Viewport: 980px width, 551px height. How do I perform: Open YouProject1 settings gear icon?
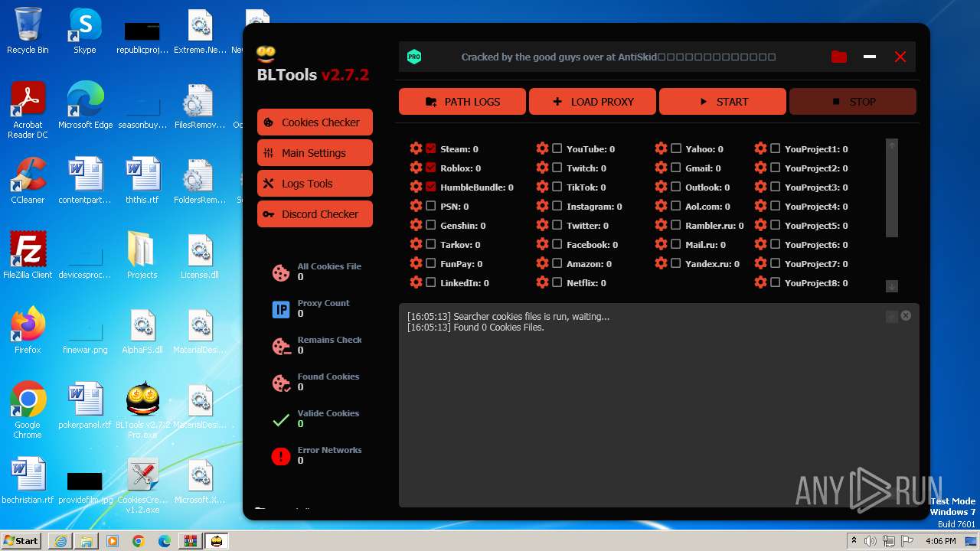(x=760, y=148)
